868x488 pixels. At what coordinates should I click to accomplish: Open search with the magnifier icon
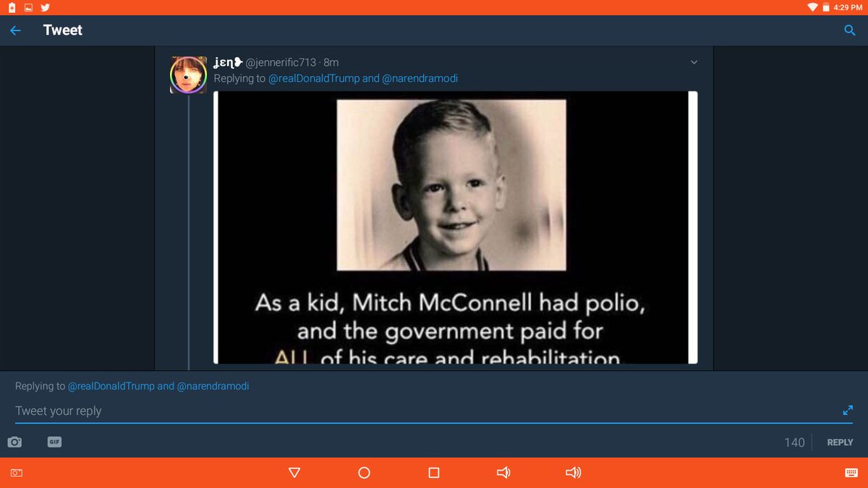point(850,30)
